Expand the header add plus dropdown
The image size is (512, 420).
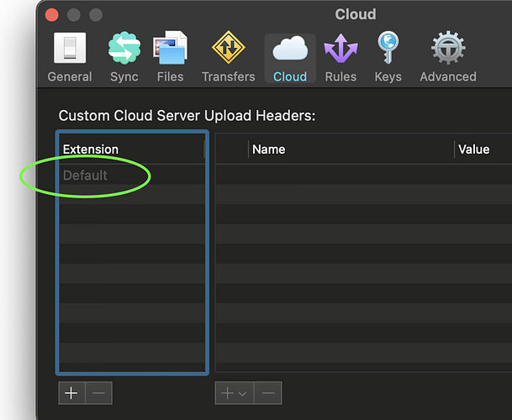pos(234,393)
